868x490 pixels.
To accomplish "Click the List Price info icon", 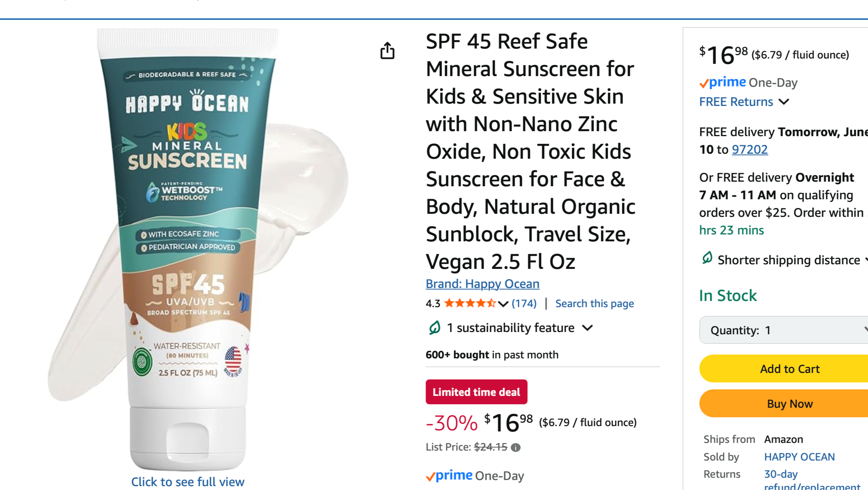I will (516, 448).
